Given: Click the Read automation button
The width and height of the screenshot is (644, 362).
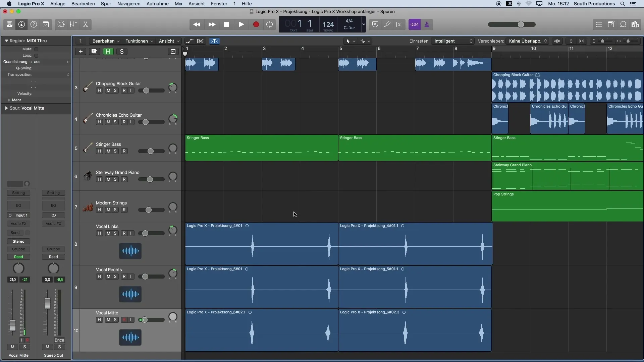Looking at the screenshot, I should (18, 257).
